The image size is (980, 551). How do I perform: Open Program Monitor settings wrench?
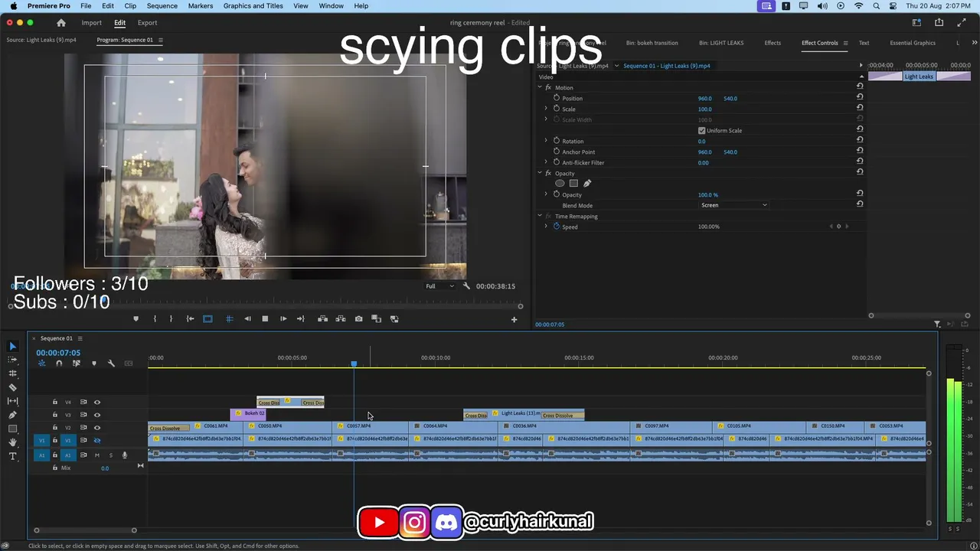coord(466,286)
